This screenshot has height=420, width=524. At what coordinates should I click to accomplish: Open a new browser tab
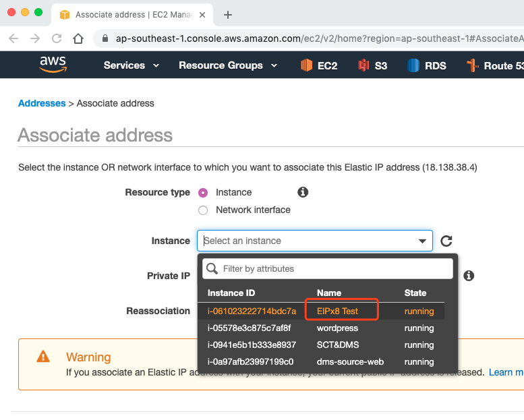coord(228,15)
